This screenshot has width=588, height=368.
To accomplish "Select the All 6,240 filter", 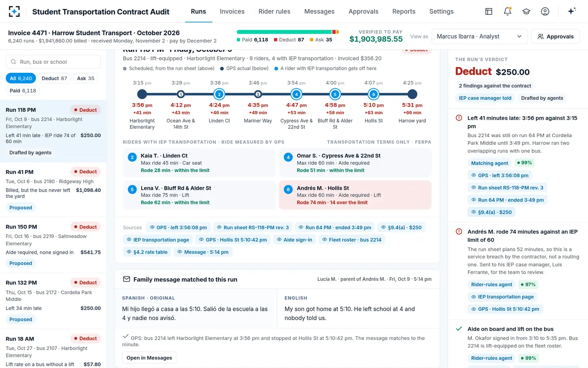I will click(x=21, y=78).
